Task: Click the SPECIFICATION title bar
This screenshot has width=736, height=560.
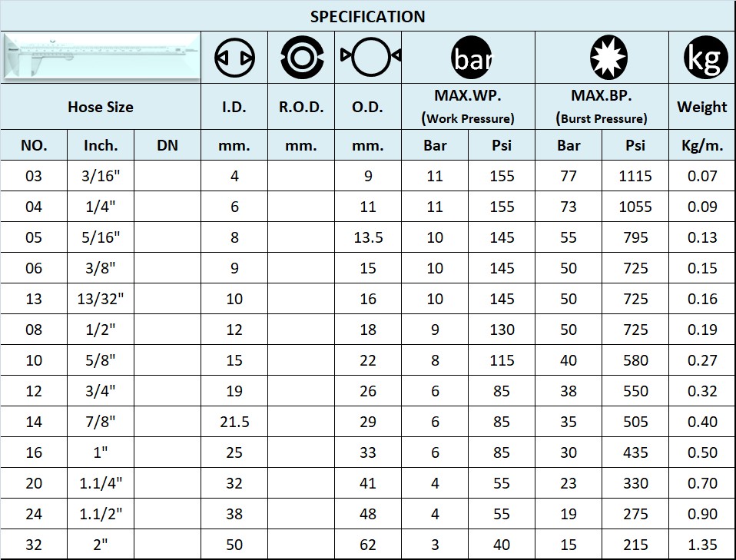Action: [367, 16]
